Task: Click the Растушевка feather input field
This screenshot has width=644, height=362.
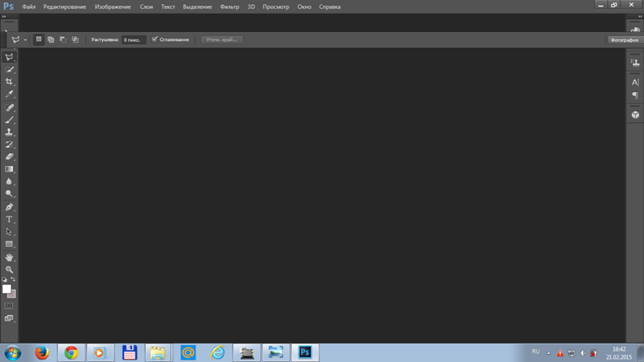Action: [134, 39]
